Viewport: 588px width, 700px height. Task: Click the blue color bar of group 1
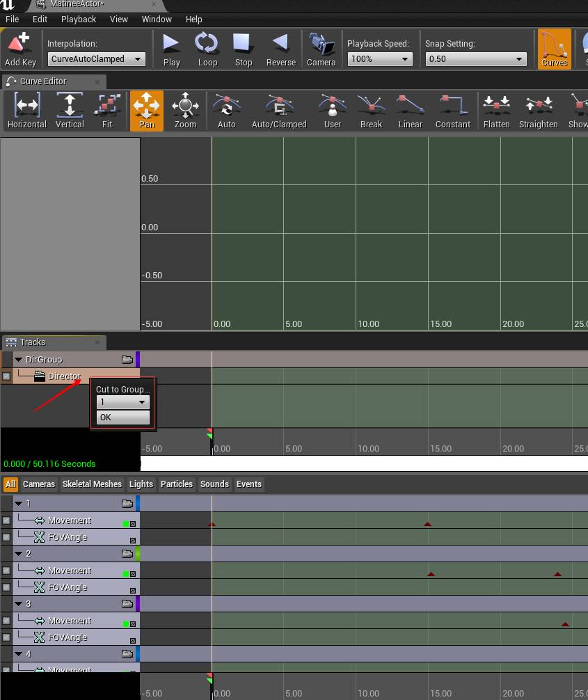(138, 504)
